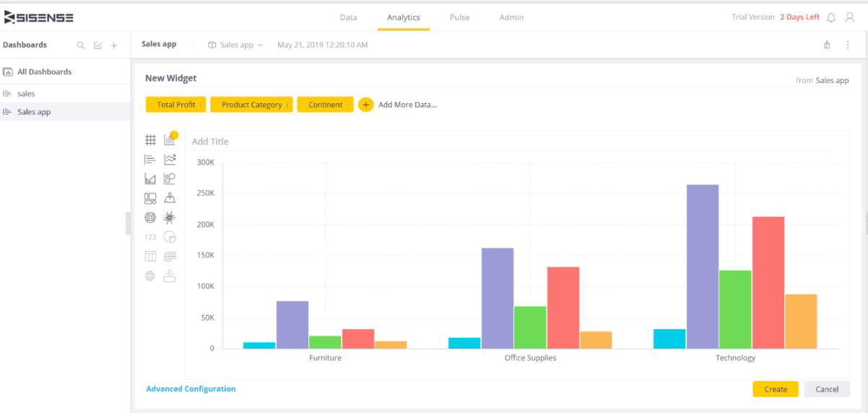Switch to the Admin tab
868x413 pixels.
pos(511,17)
